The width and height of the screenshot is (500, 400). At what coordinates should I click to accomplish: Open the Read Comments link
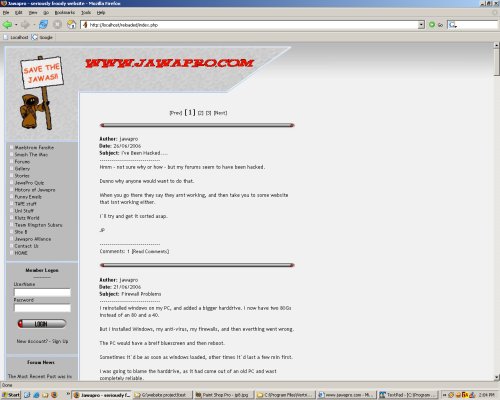pyautogui.click(x=150, y=251)
